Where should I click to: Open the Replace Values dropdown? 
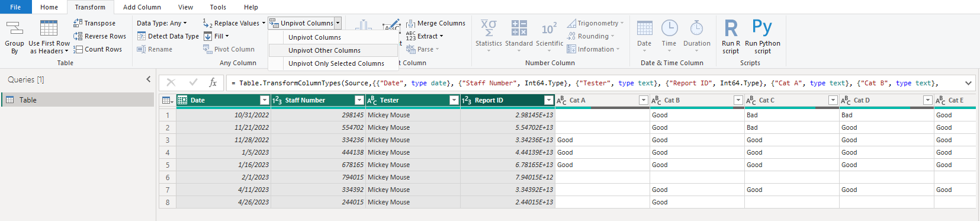click(234, 23)
